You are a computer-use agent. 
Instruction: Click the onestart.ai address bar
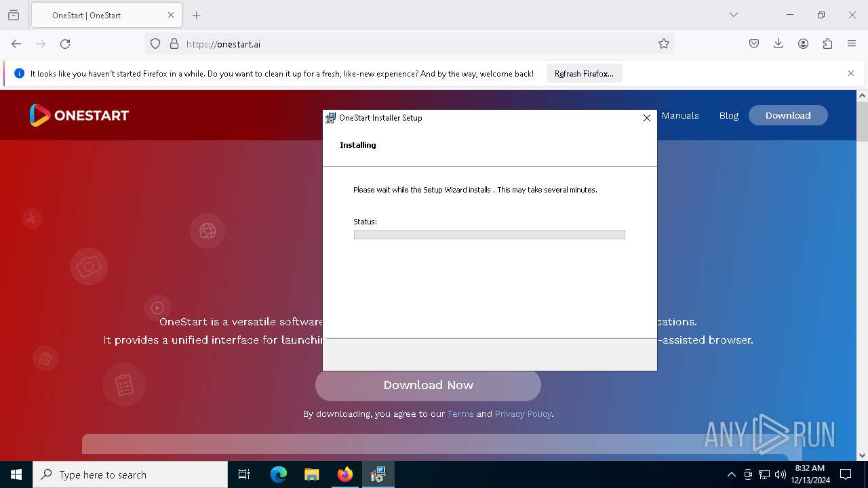409,43
